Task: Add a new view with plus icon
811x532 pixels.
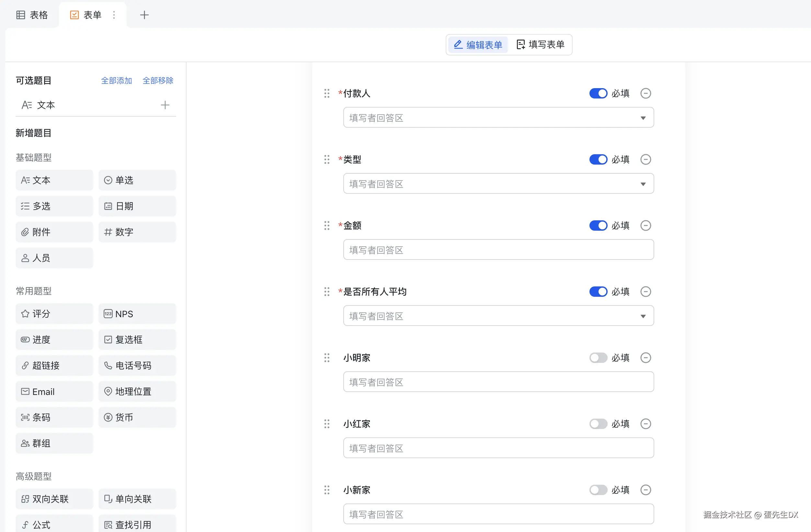Action: coord(144,15)
